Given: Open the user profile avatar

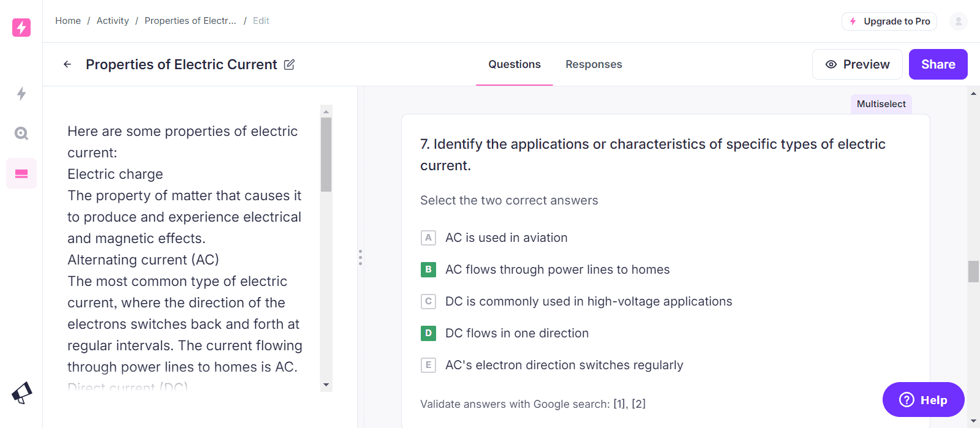Looking at the screenshot, I should coord(958,21).
